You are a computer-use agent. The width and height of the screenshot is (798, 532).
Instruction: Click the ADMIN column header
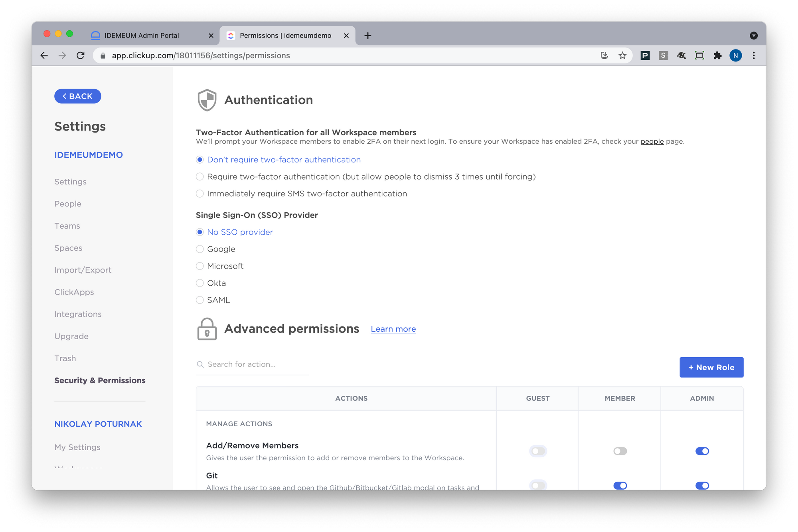point(702,398)
